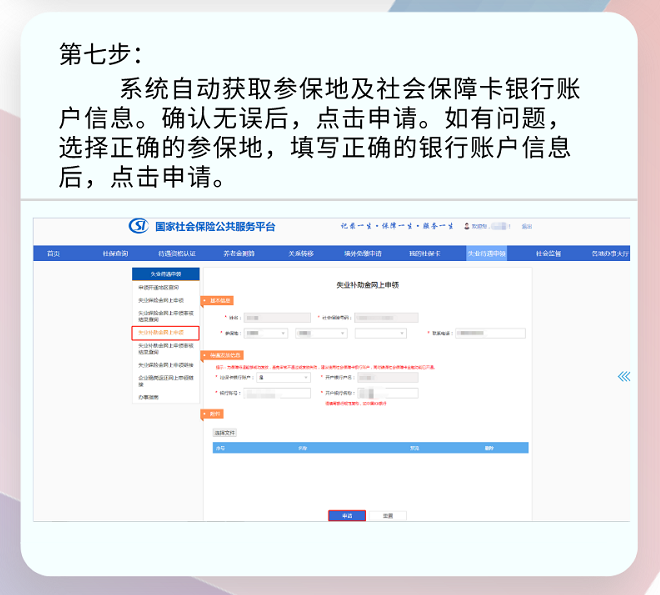Click the 选择文件 choose file button
Screen dimensions: 660x595
pos(224,433)
